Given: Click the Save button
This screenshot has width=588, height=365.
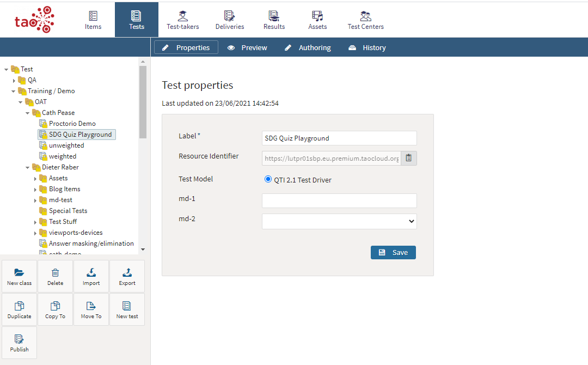Looking at the screenshot, I should point(393,252).
